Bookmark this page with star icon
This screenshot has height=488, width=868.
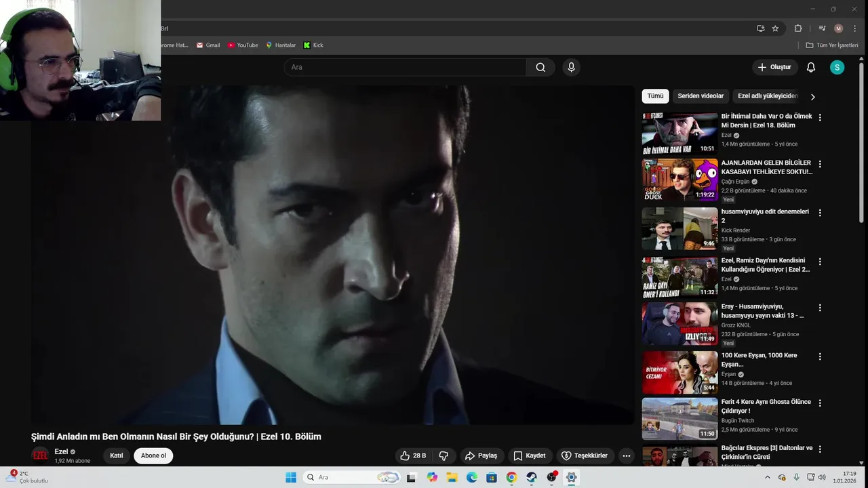pos(775,28)
